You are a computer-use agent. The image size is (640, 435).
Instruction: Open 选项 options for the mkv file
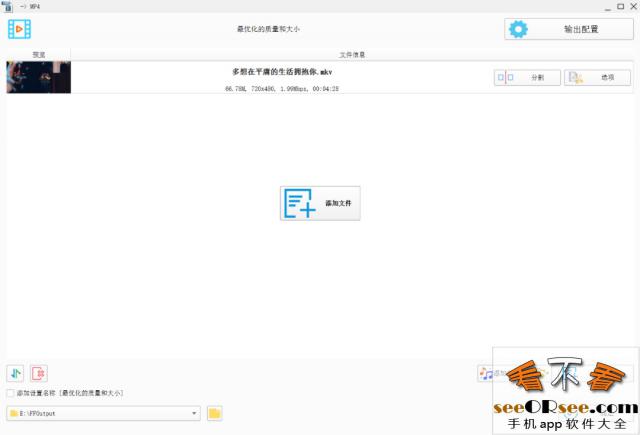[597, 77]
